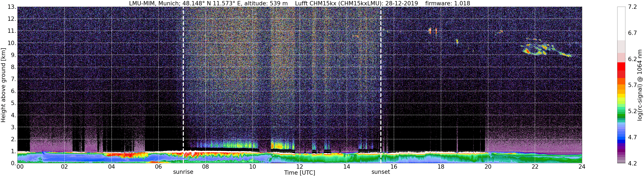Click the '00' tick on the time axis
This screenshot has height=177, width=644.
point(20,167)
